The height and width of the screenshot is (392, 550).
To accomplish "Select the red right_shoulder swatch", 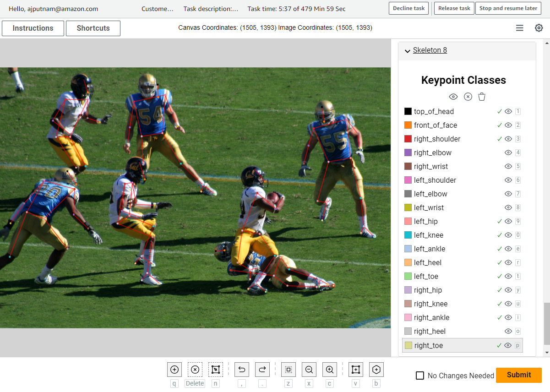I will coord(408,139).
